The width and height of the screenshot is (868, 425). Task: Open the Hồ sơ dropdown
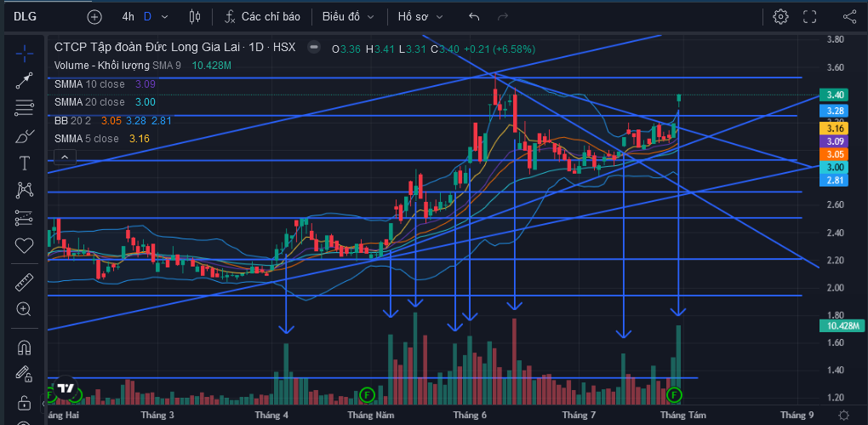(420, 17)
